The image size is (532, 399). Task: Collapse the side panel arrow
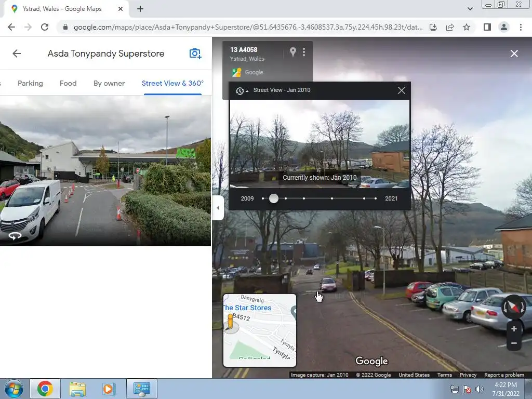[x=218, y=208]
